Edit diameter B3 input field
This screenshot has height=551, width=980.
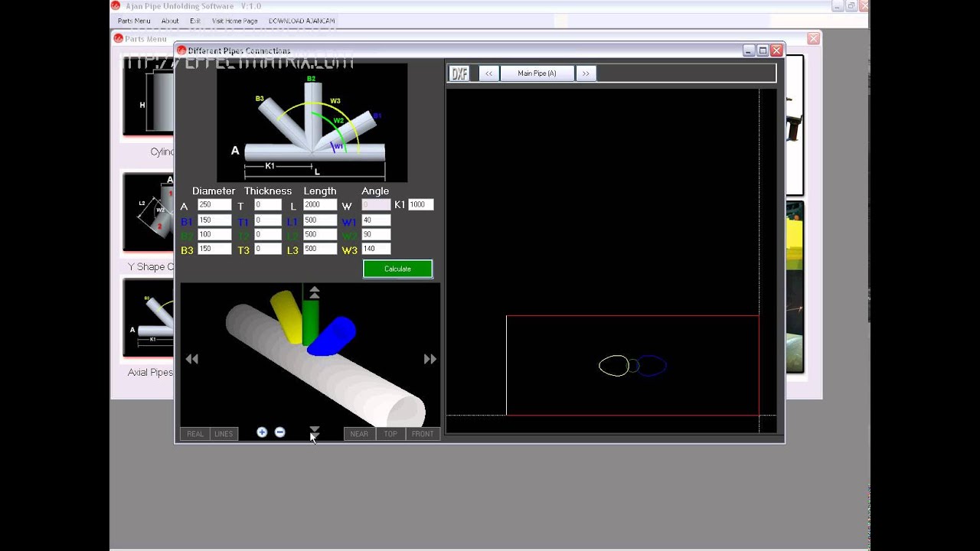(214, 249)
